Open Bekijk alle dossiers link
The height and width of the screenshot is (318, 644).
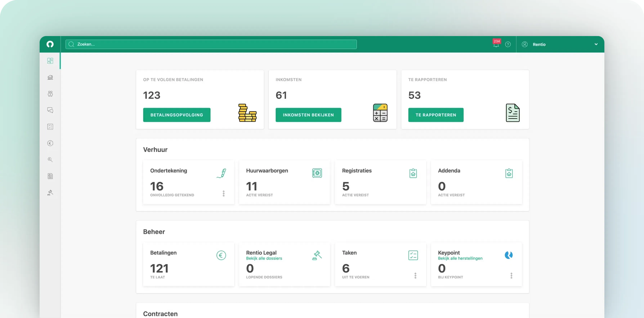click(x=264, y=258)
